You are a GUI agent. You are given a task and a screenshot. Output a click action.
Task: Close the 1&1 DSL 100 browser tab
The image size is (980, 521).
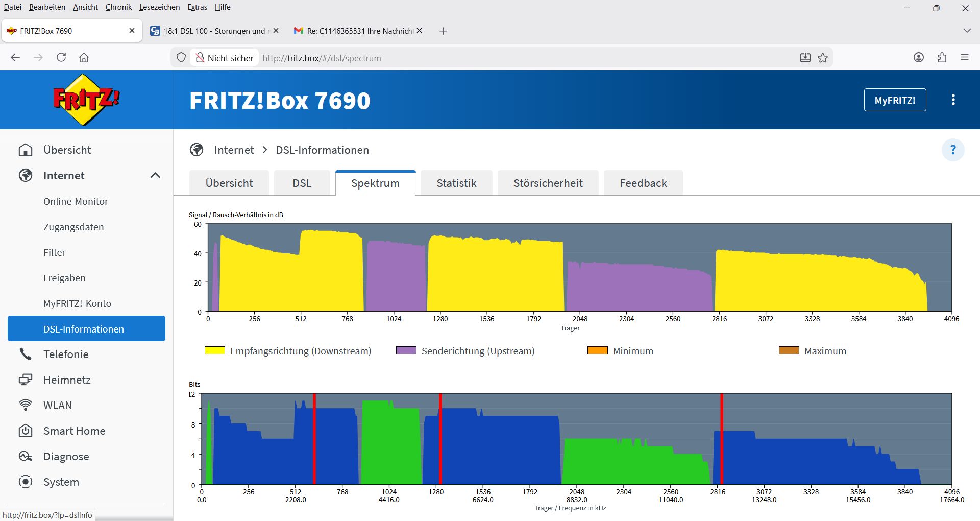276,31
